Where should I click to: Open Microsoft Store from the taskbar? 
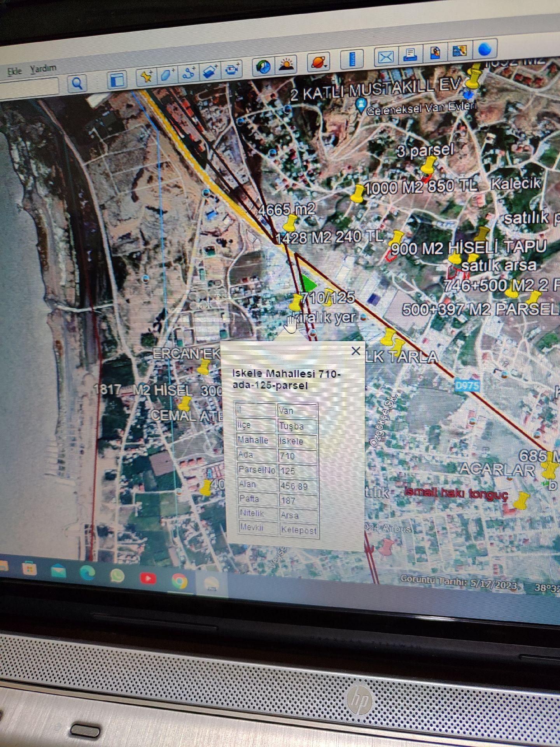tap(30, 570)
